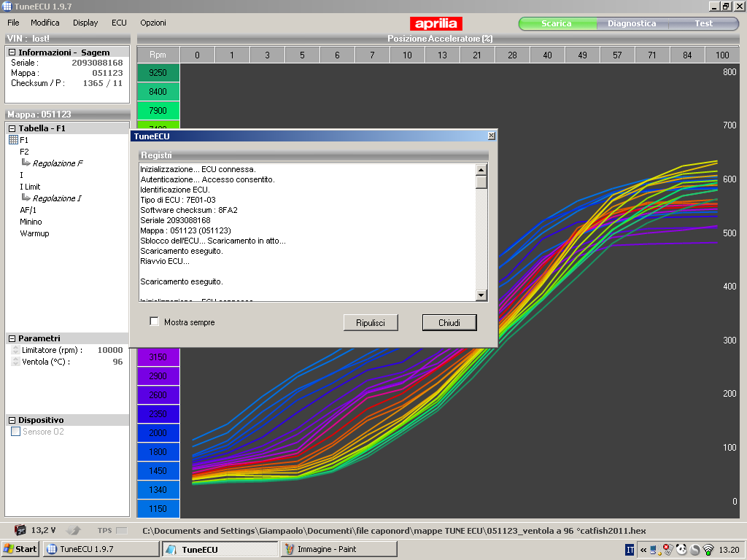
Task: Click the Registri log scrollbar thumb
Action: pos(481,182)
